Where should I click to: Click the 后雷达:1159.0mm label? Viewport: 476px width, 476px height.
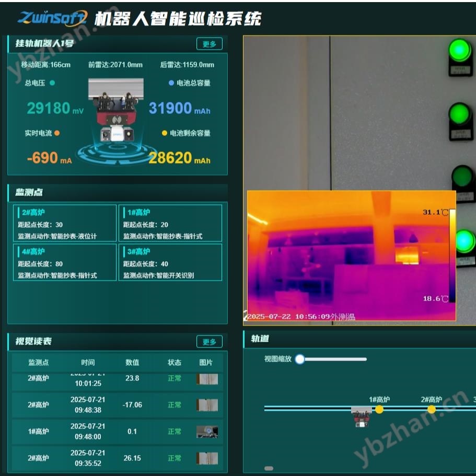click(x=187, y=65)
